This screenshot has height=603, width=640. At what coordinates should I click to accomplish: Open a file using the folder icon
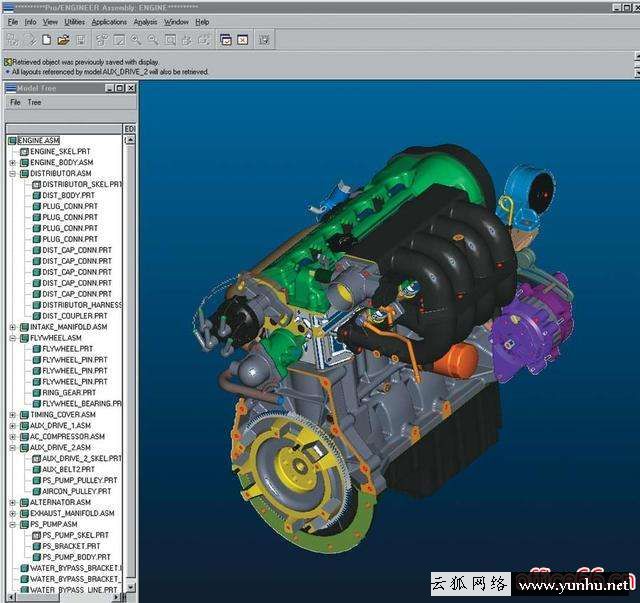(x=63, y=40)
